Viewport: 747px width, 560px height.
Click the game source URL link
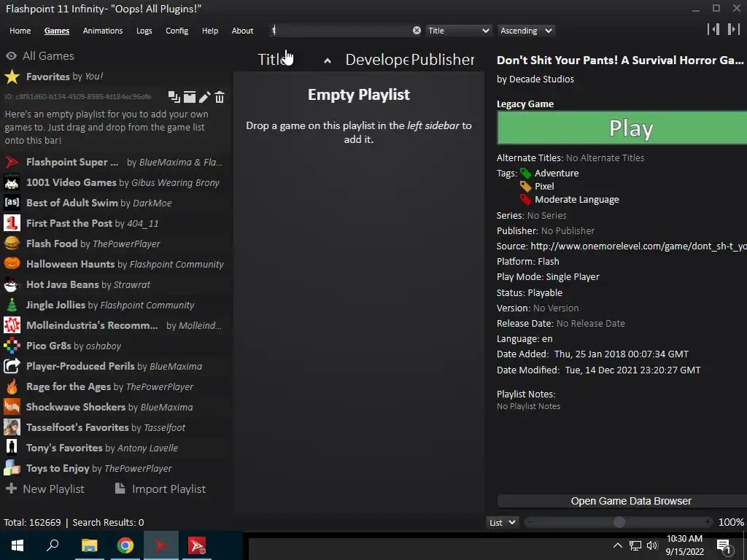click(638, 246)
